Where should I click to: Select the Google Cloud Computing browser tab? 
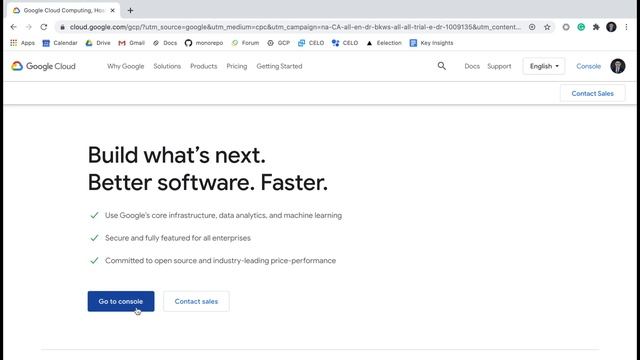[x=63, y=11]
